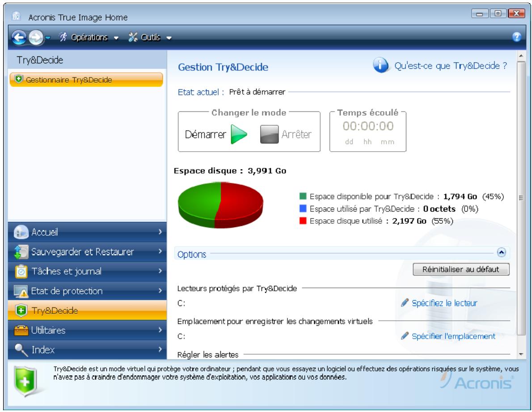The image size is (532, 412).
Task: Click the shield icon beside Gestionnaire Try&Decide
Action: (x=19, y=80)
